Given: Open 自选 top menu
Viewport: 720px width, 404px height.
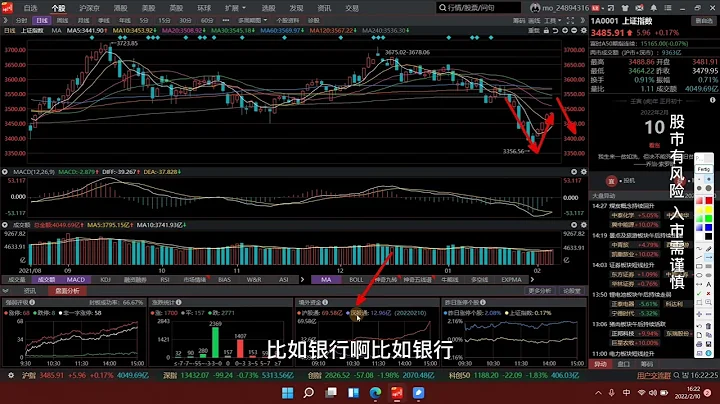Looking at the screenshot, I should [x=30, y=8].
